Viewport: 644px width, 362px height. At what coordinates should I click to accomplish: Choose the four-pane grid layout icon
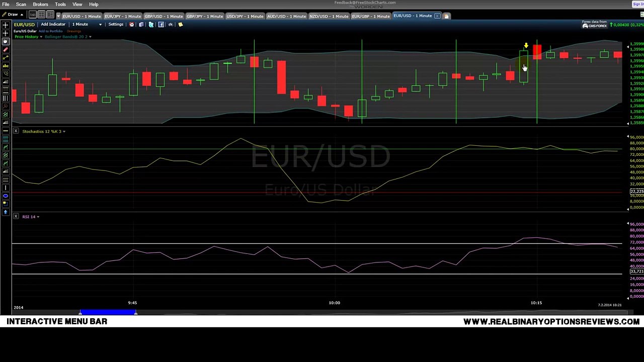click(42, 15)
